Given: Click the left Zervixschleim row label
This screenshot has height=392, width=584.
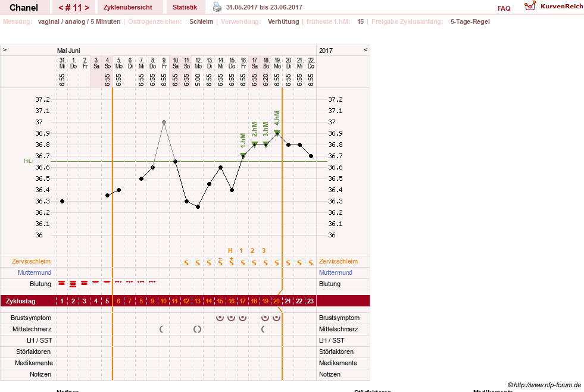Looking at the screenshot, I should (32, 261).
